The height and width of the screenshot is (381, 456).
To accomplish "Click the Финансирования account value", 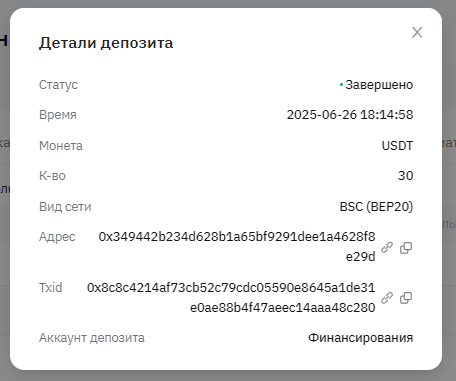I will pos(360,338).
